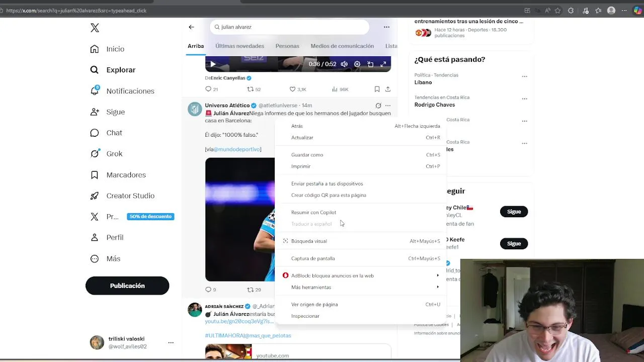Viewport: 644px width, 362px height.
Task: Repost the post with 52 reposts
Action: point(254,89)
